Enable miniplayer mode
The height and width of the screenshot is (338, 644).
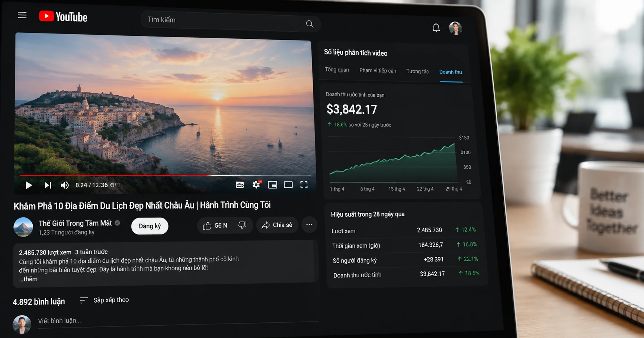272,185
